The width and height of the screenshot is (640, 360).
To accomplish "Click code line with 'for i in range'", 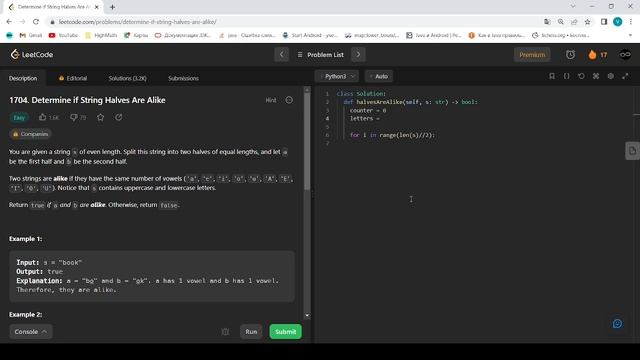I will [392, 135].
